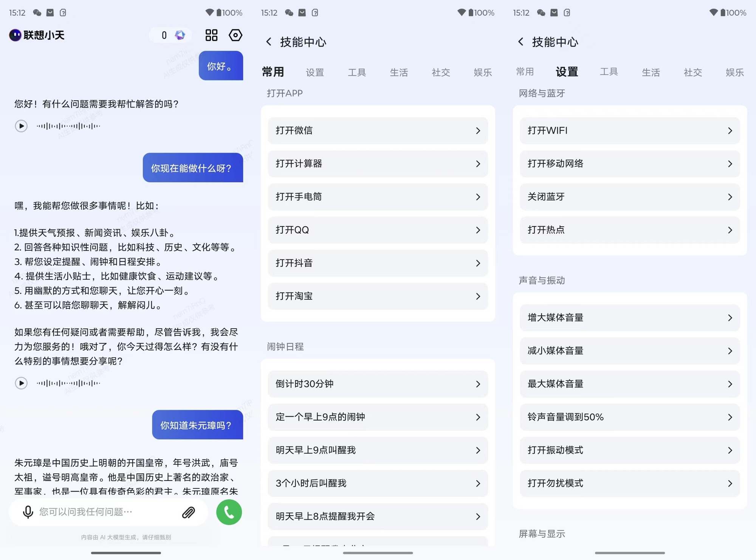Go back from middle 技能中心 screen
756x560 pixels.
[x=269, y=42]
